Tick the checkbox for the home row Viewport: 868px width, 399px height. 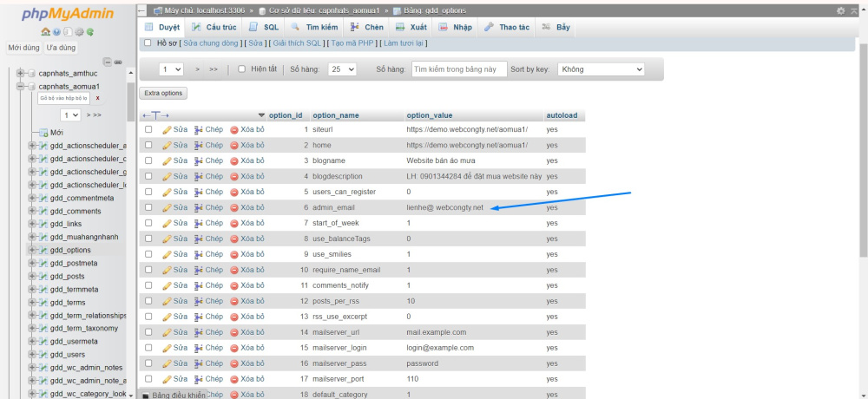pos(148,145)
